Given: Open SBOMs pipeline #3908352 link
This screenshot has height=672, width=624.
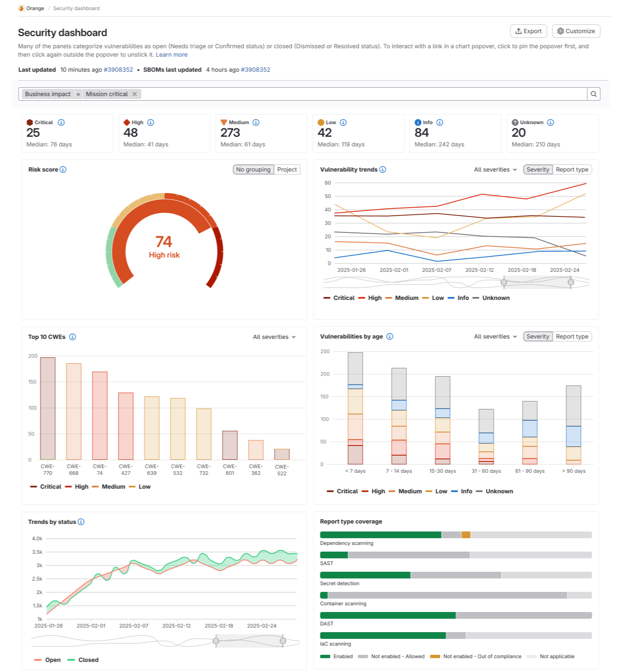Looking at the screenshot, I should point(256,70).
